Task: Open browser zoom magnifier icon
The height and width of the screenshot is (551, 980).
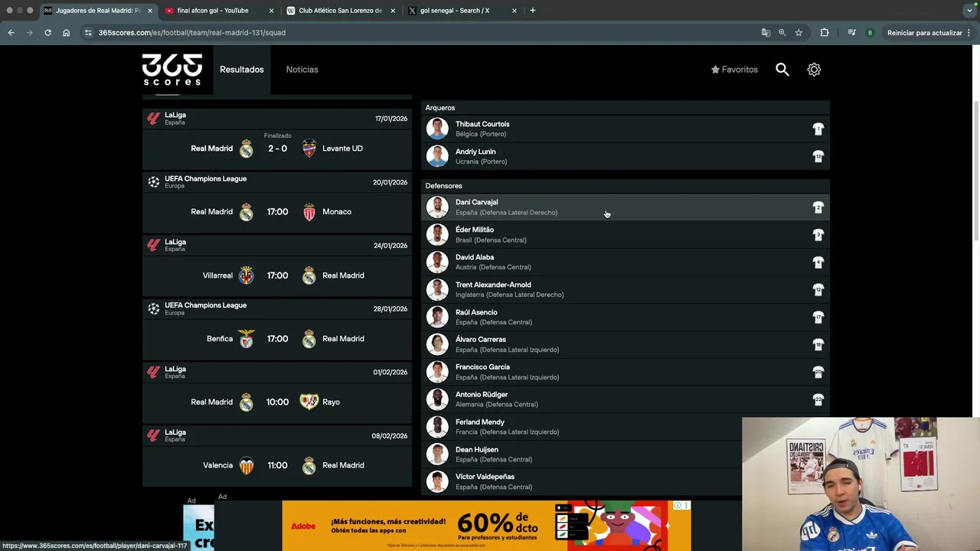Action: point(782,33)
